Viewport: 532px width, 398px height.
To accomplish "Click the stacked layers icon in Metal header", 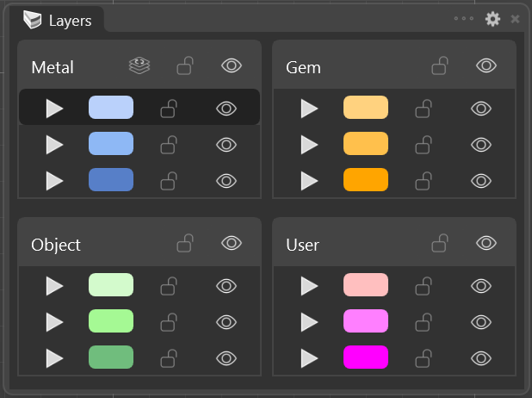I will (x=139, y=65).
